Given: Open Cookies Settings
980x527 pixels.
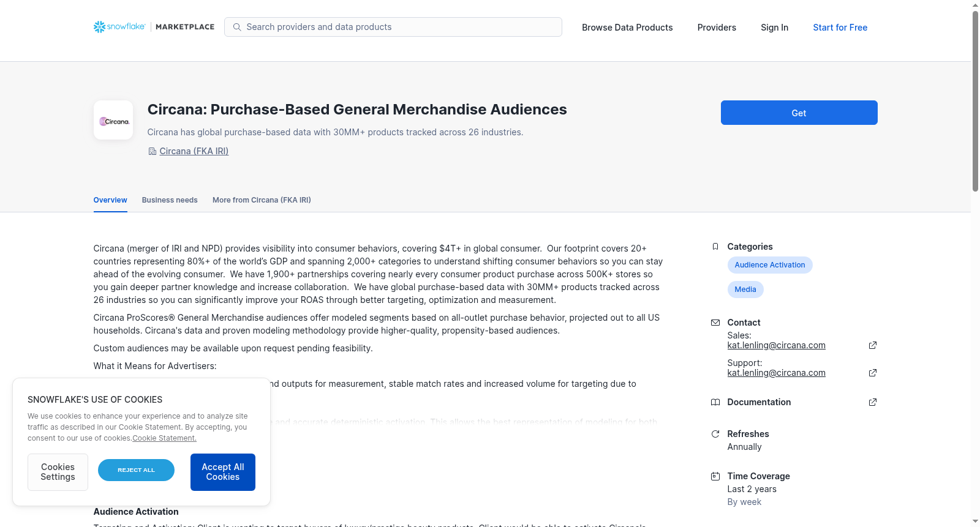Looking at the screenshot, I should pyautogui.click(x=58, y=472).
